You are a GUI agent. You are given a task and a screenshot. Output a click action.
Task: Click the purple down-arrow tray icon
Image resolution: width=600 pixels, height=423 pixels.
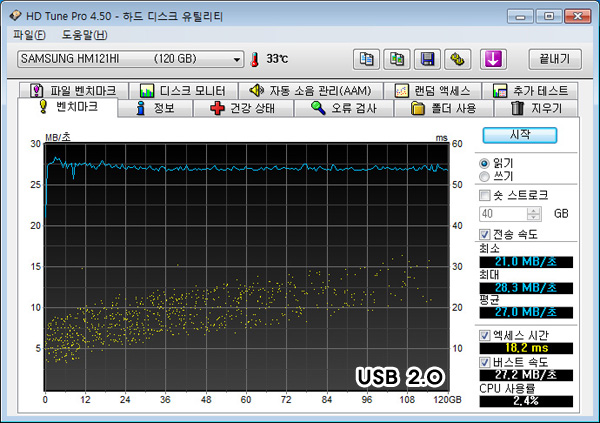click(493, 59)
